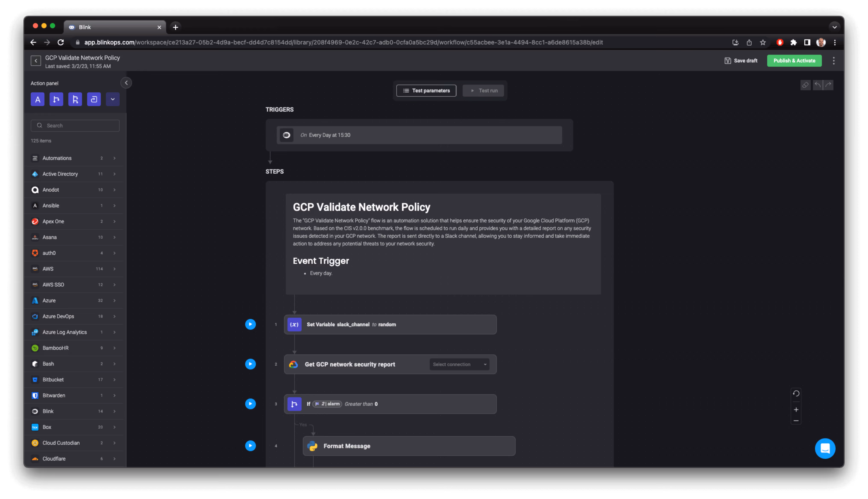Open the Asana category
This screenshot has height=499, width=868.
click(74, 237)
